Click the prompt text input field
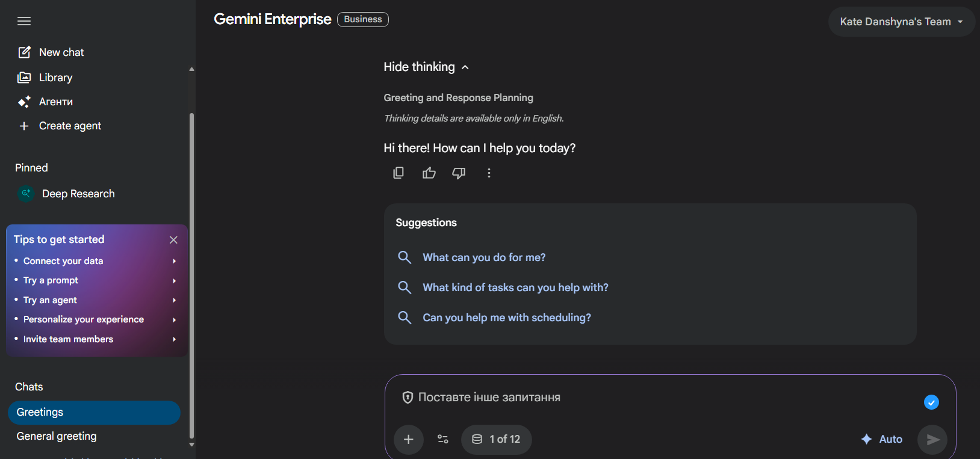This screenshot has height=459, width=980. [662, 398]
